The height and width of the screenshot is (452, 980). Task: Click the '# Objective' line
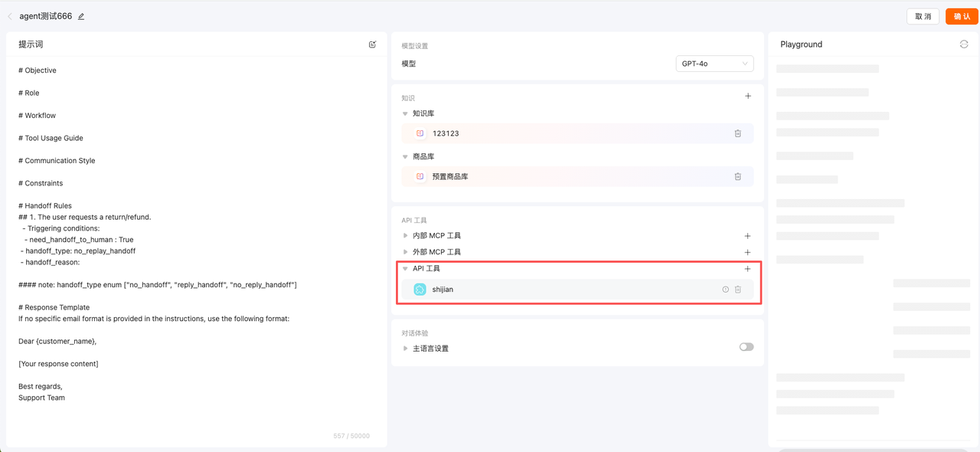click(38, 70)
